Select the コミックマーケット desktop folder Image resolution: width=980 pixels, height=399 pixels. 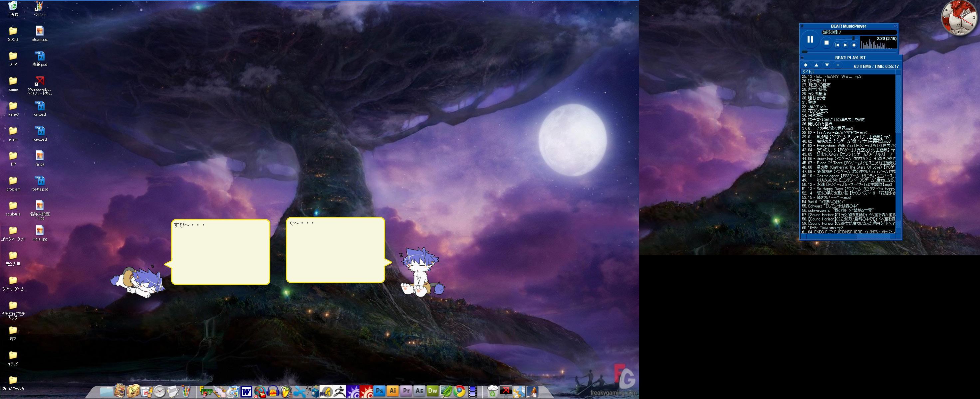pyautogui.click(x=13, y=233)
